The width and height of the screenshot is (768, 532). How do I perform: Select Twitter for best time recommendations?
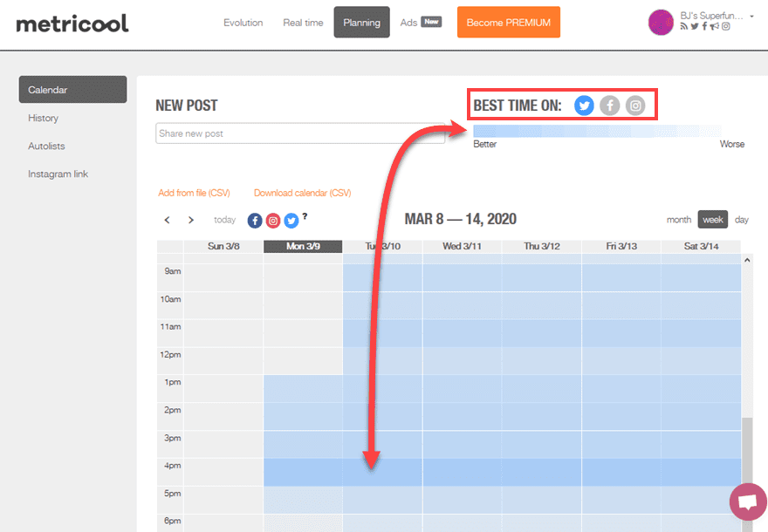[585, 105]
